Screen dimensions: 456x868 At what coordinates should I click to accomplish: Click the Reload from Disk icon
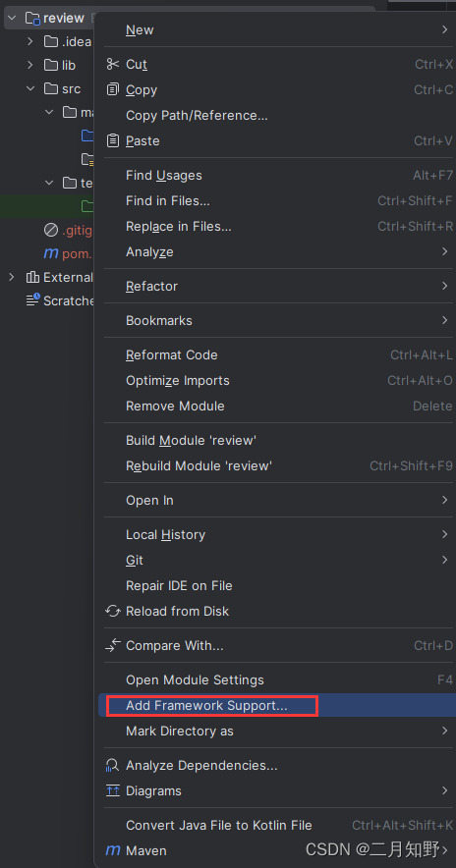point(113,611)
